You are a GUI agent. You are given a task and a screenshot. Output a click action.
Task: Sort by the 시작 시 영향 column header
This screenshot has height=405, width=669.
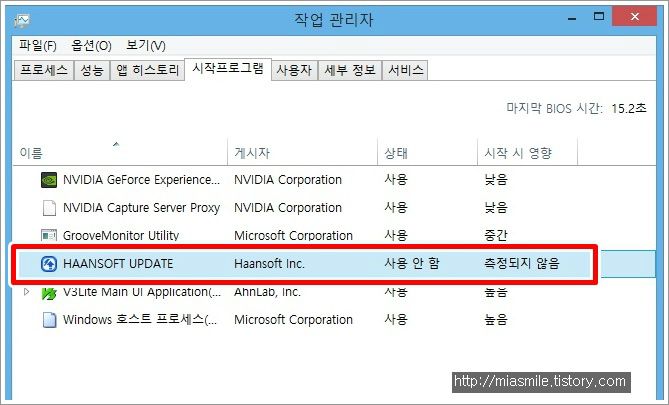(x=527, y=152)
